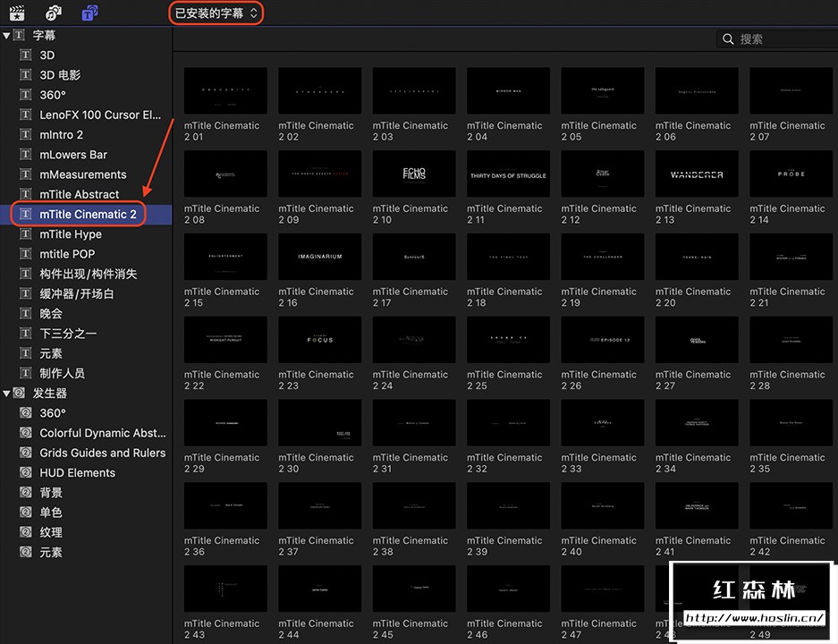Click the T icon beside 3D 电影
Viewport: 838px width, 644px height.
[x=26, y=74]
